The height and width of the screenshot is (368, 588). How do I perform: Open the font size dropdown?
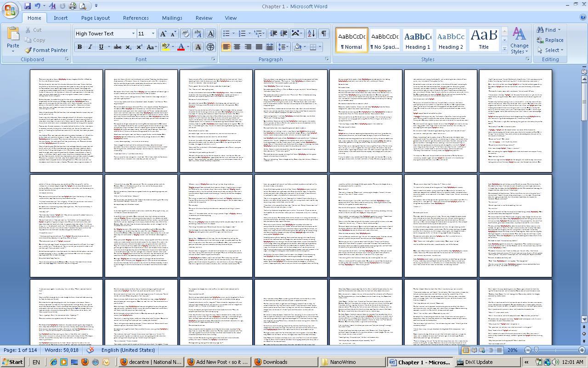tap(153, 34)
